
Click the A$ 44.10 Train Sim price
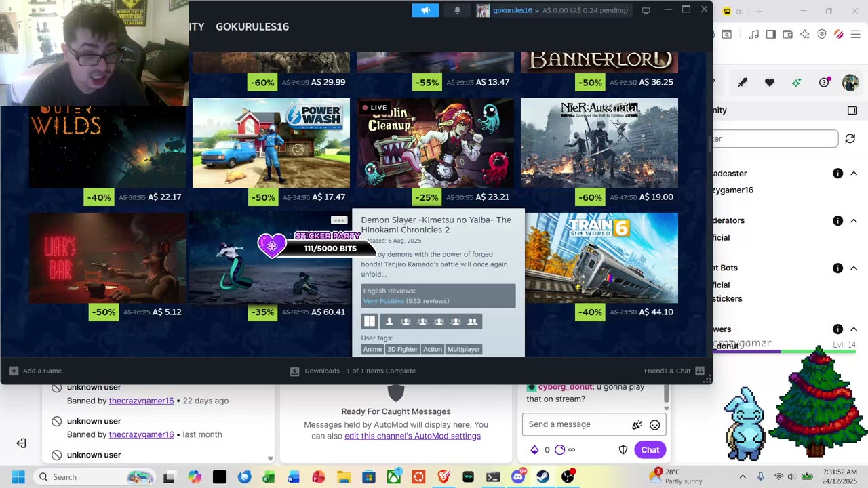pos(656,312)
